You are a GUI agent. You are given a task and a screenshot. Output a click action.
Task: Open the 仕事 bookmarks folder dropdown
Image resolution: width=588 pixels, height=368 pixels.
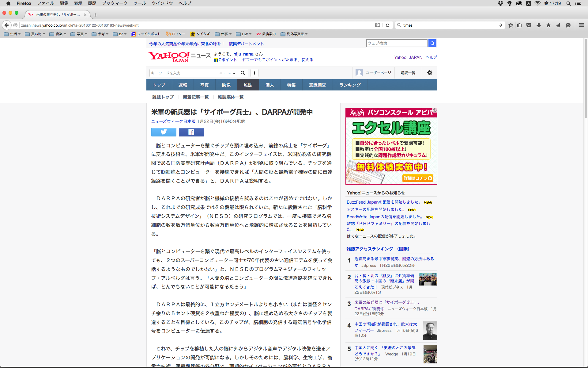click(223, 34)
